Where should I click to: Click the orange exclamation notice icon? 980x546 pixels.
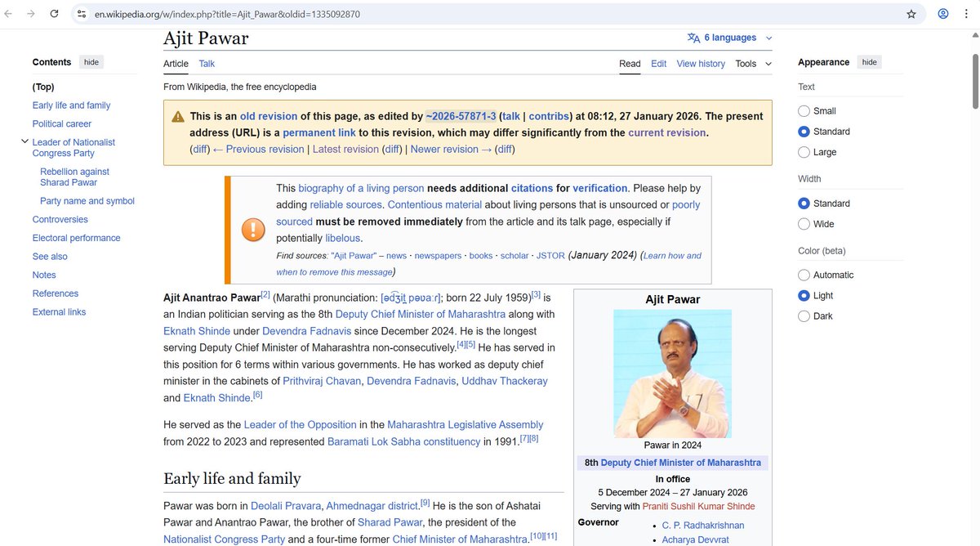coord(253,230)
